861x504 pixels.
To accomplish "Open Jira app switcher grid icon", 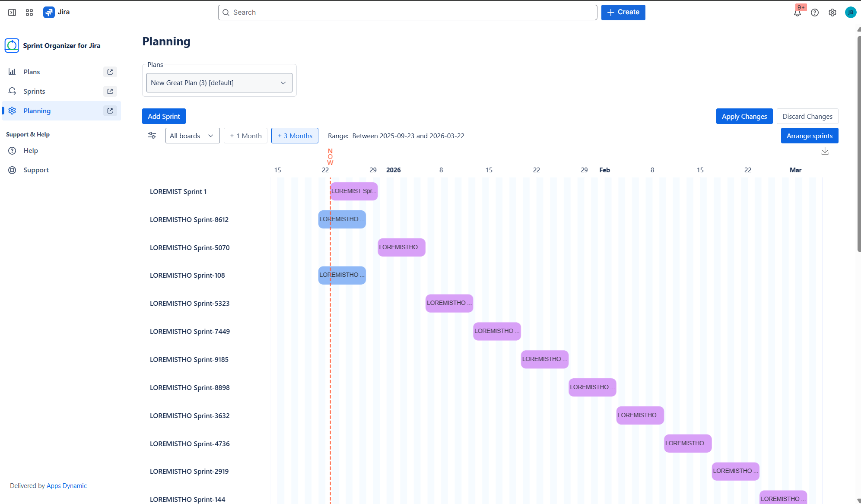I will pos(29,13).
